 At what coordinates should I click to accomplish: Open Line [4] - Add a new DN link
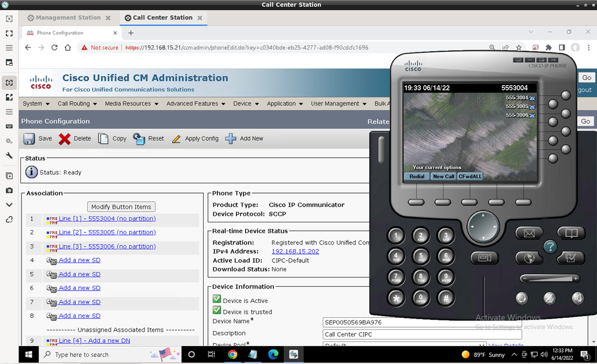pyautogui.click(x=94, y=341)
